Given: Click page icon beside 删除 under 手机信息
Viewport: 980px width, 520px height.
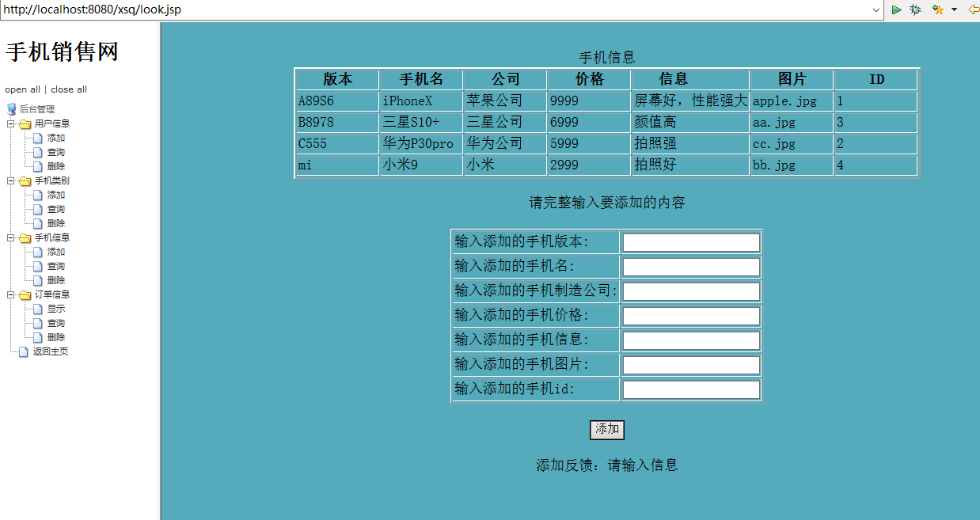Looking at the screenshot, I should pos(38,280).
